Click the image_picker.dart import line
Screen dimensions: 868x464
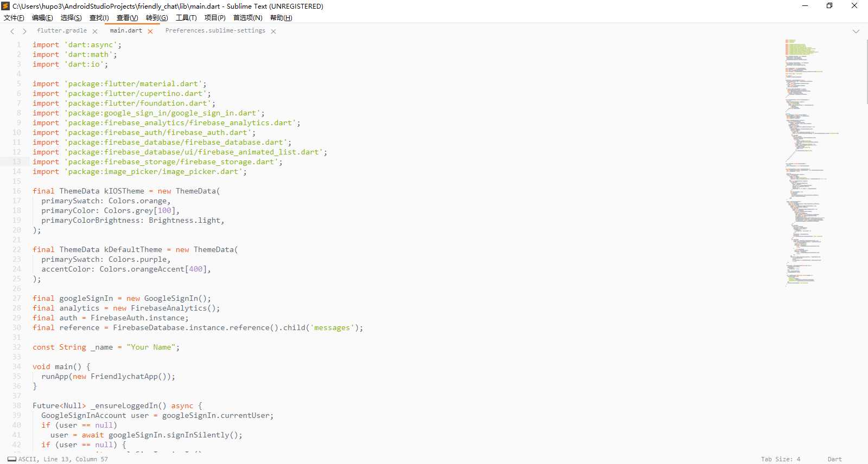(139, 172)
